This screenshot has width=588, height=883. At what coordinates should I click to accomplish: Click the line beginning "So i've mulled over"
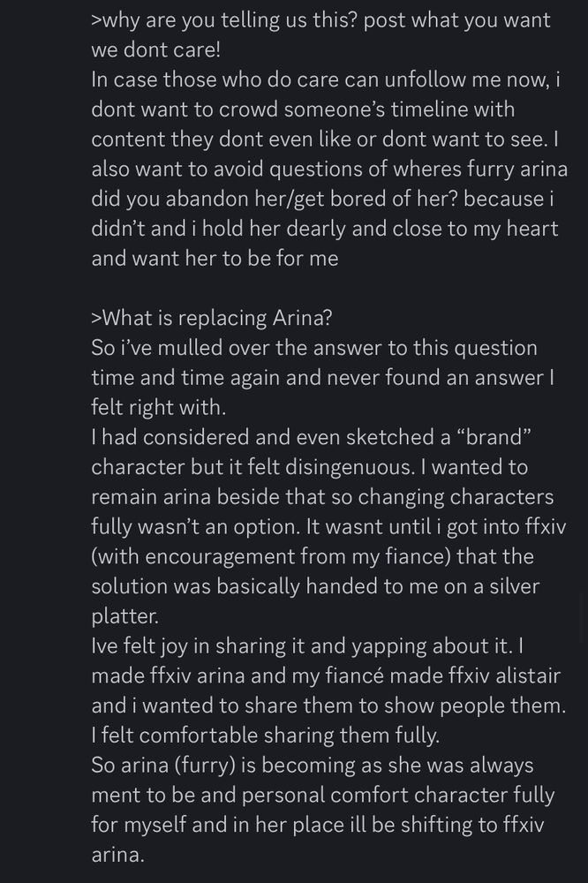tap(314, 348)
